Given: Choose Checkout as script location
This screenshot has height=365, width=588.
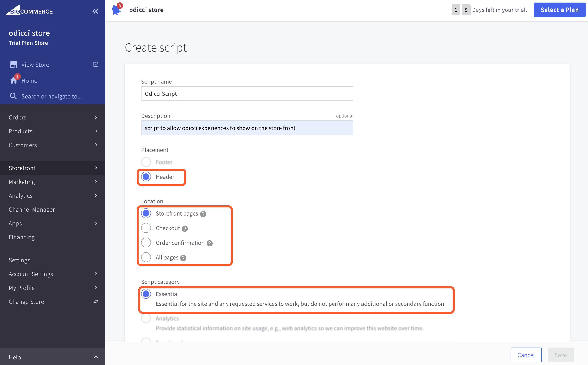Looking at the screenshot, I should pyautogui.click(x=146, y=228).
